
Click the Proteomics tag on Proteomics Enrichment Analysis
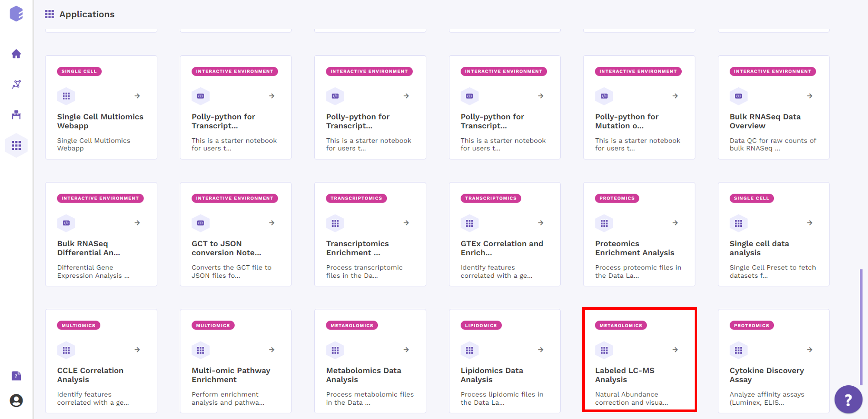617,198
